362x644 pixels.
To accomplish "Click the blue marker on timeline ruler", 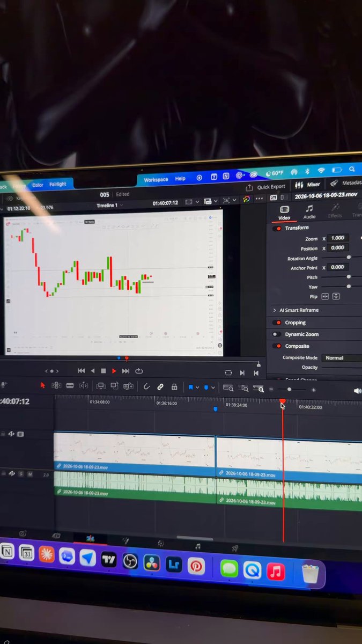I will click(216, 409).
